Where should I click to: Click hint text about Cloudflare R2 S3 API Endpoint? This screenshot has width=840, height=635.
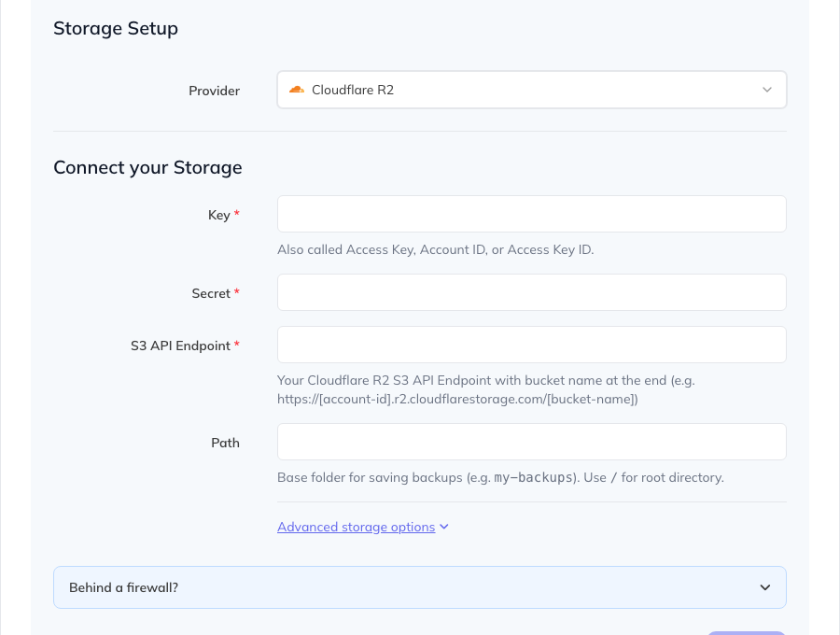pyautogui.click(x=486, y=389)
